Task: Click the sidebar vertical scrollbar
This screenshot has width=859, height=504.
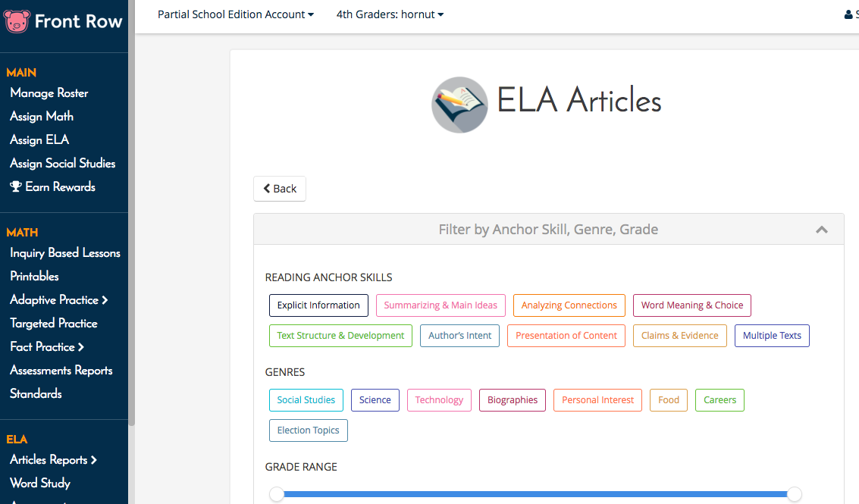Action: (x=131, y=214)
